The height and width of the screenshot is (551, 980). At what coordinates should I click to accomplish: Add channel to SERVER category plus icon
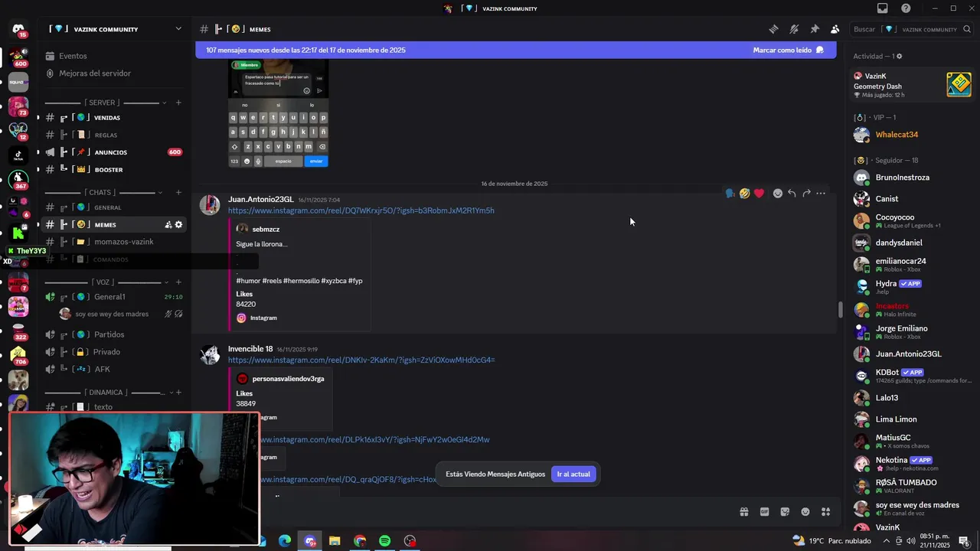click(x=178, y=103)
